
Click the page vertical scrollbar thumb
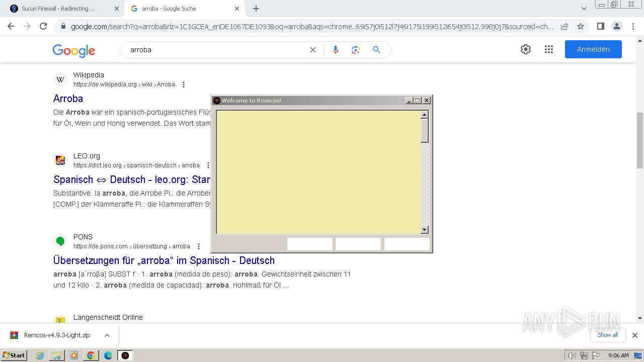click(640, 140)
